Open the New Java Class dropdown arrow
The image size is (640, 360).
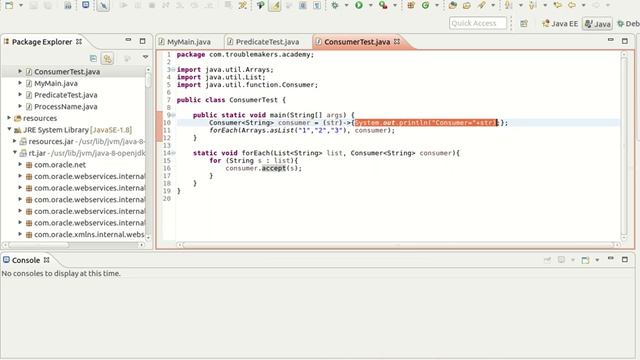click(x=437, y=5)
